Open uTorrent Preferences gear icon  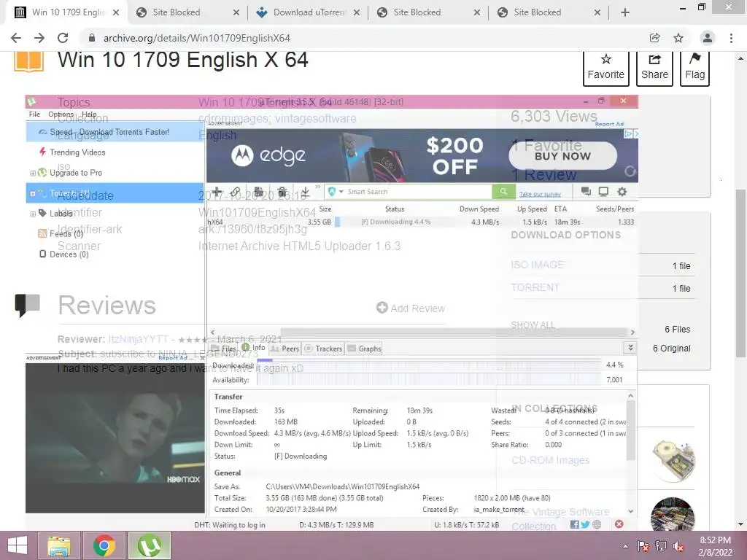pos(622,192)
